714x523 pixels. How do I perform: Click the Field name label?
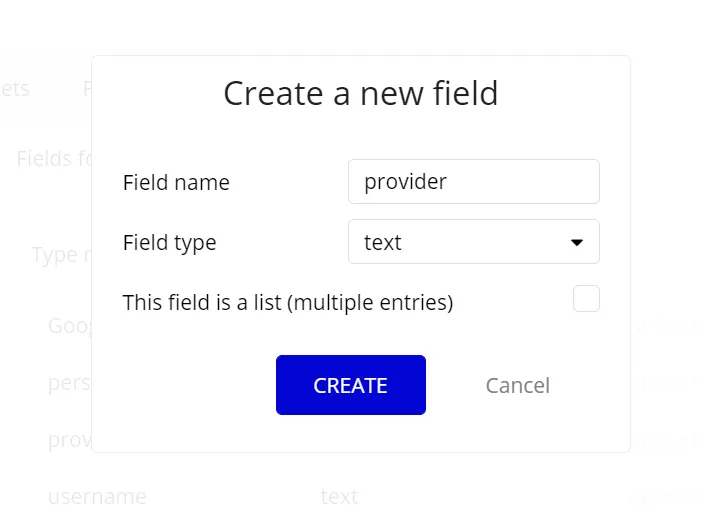pyautogui.click(x=176, y=183)
